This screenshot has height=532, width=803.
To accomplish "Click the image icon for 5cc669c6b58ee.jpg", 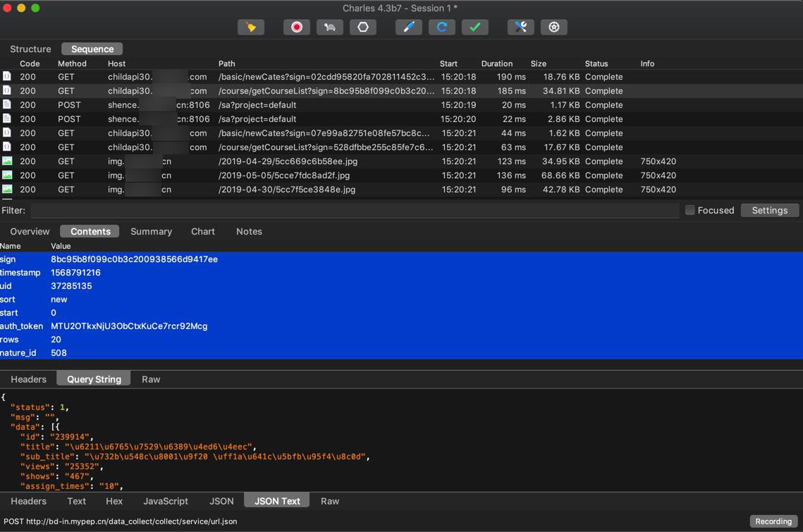I will 7,161.
